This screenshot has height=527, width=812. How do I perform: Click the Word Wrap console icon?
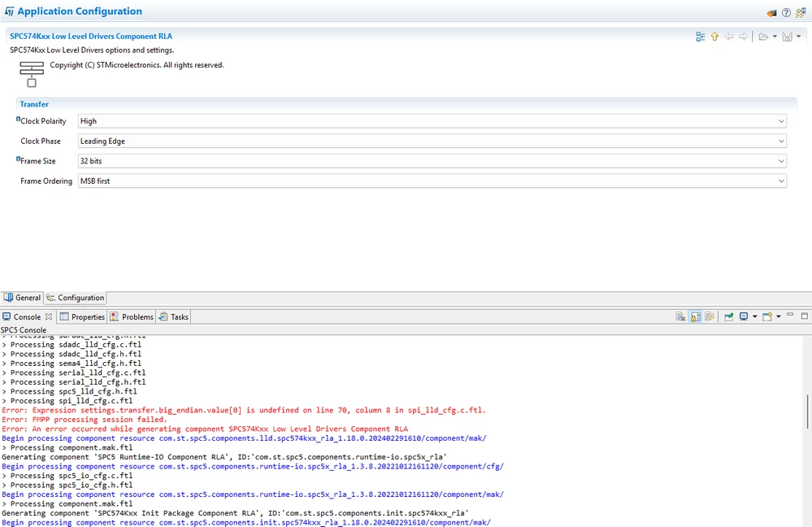pyautogui.click(x=710, y=316)
